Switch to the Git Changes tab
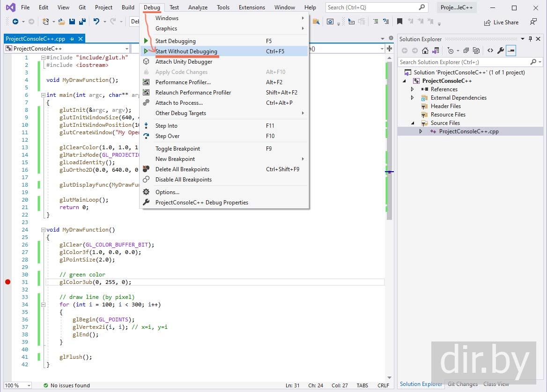 pyautogui.click(x=463, y=384)
